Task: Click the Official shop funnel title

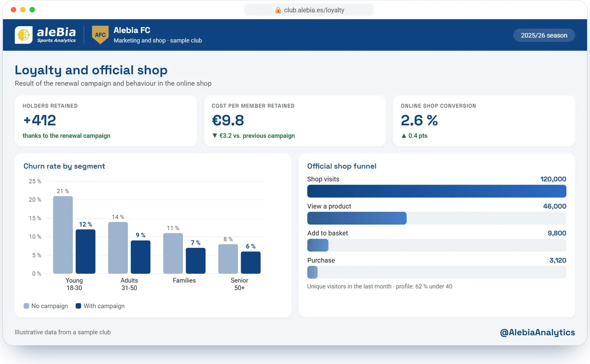Action: (x=342, y=166)
